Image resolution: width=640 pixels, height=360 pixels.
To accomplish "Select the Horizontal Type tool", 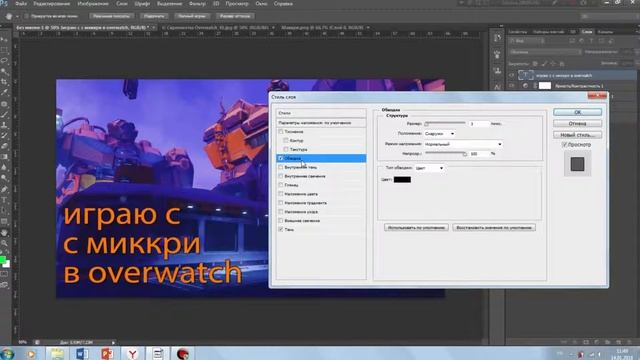I will pos(4,200).
